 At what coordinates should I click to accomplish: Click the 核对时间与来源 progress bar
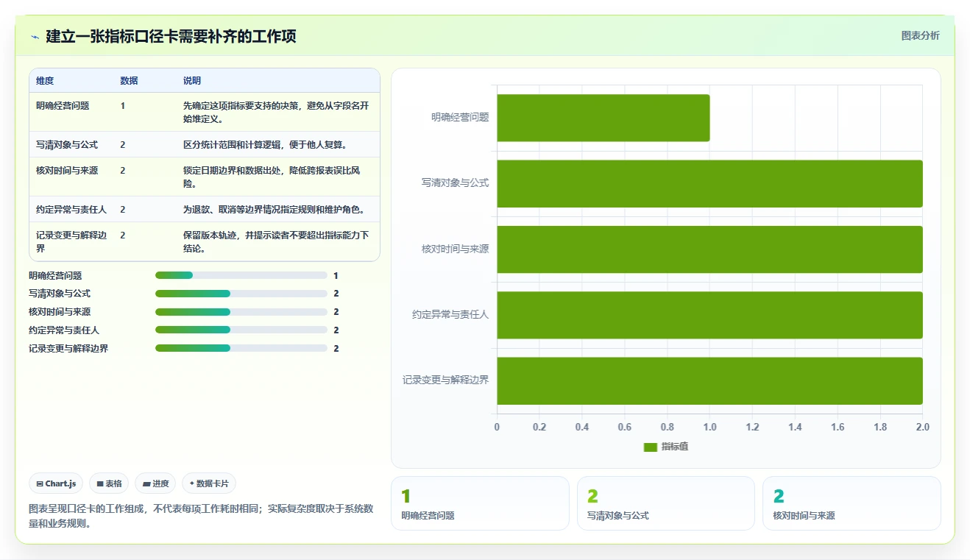pos(241,312)
